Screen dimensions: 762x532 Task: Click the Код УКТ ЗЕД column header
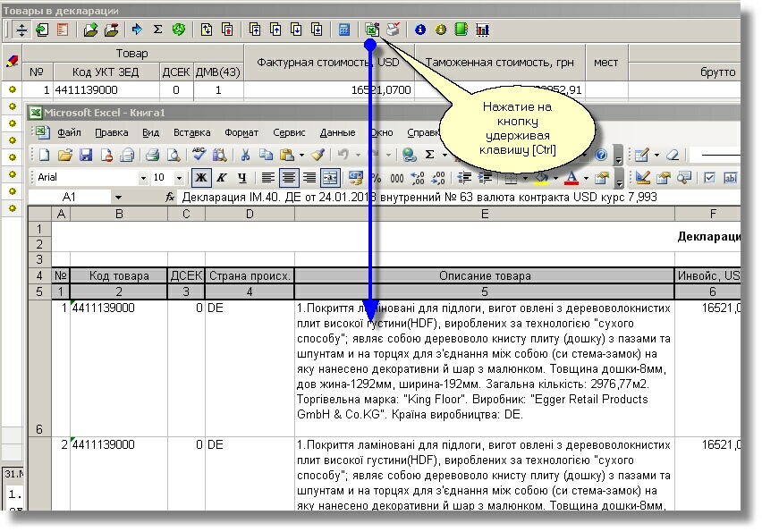pyautogui.click(x=106, y=72)
